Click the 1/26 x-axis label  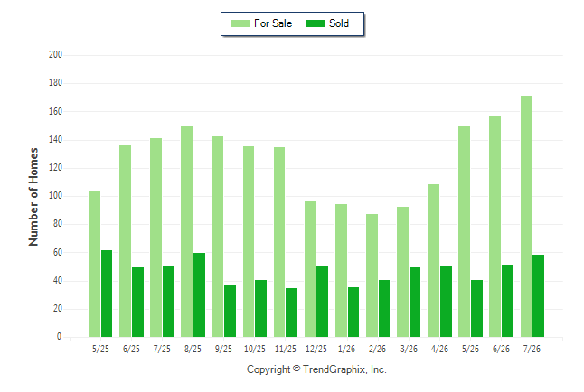coord(347,349)
